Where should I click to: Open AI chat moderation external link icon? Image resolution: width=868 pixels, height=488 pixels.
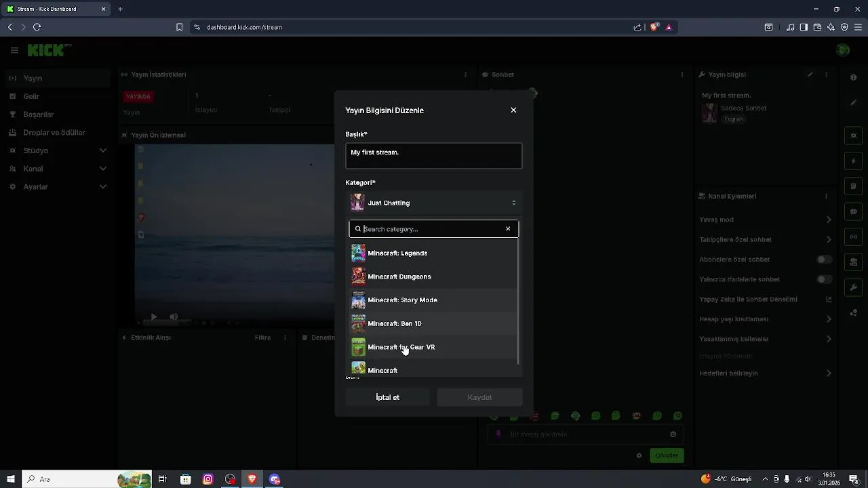828,299
